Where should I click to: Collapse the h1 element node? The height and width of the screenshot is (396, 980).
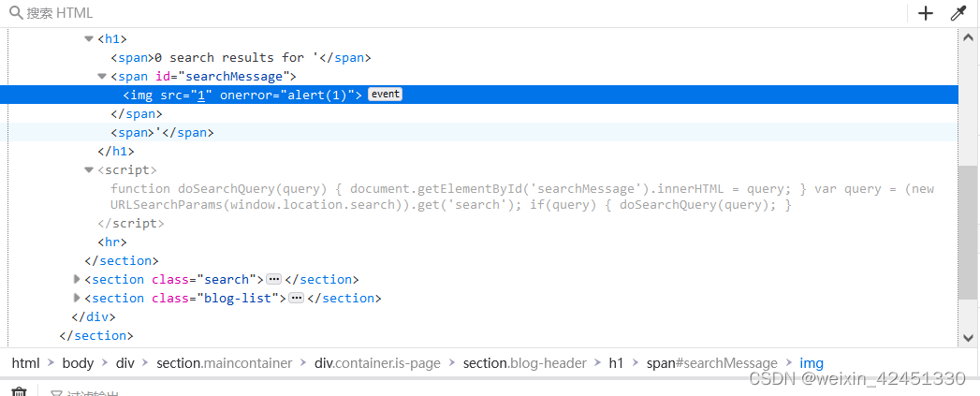pyautogui.click(x=89, y=38)
